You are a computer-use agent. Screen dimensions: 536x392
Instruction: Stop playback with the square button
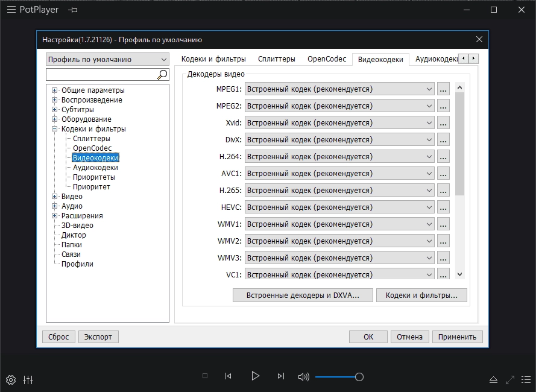(x=205, y=376)
